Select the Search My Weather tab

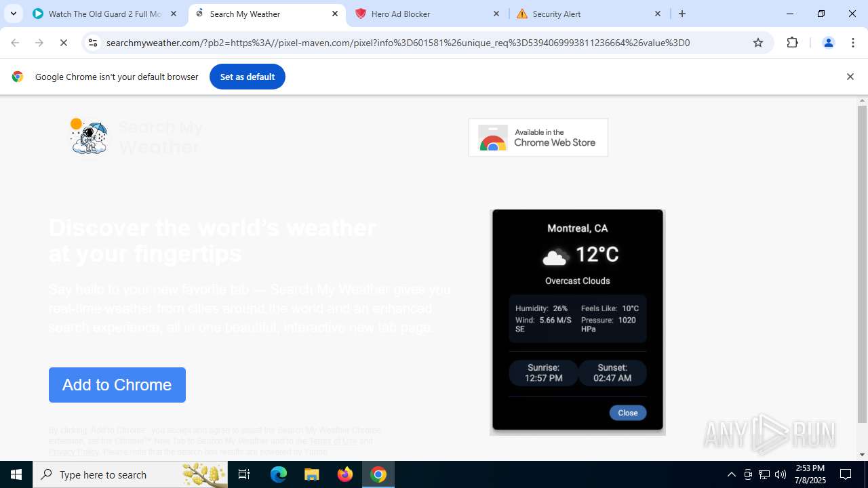click(266, 14)
